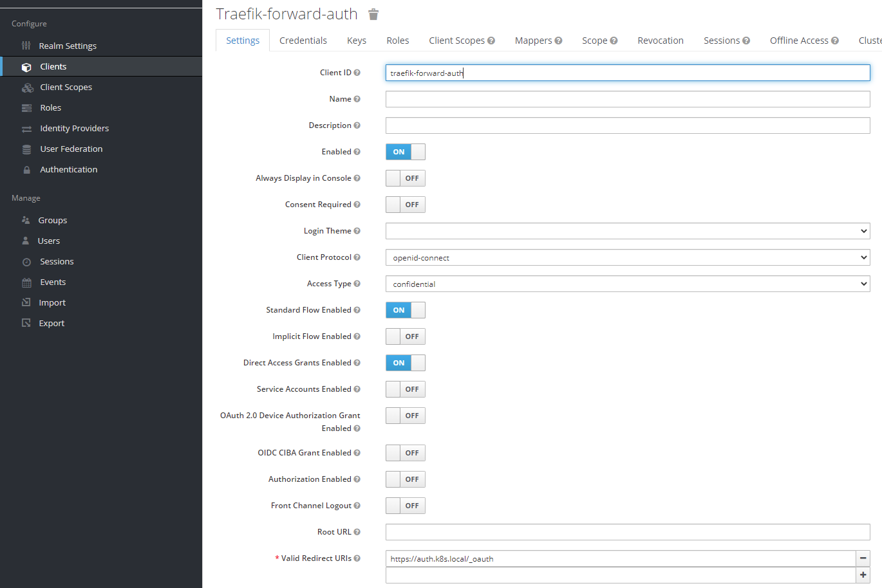The width and height of the screenshot is (882, 588).
Task: Show help tooltip for Valid Redirect URIs
Action: coord(357,558)
